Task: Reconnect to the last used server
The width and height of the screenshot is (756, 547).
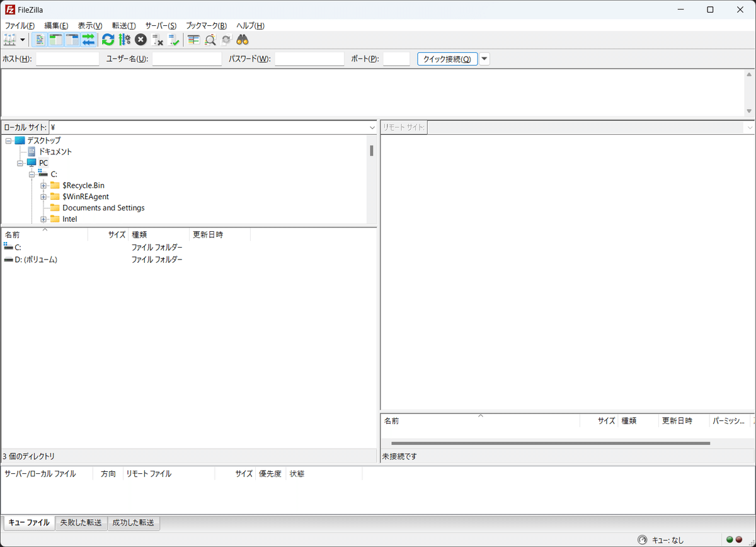Action: pyautogui.click(x=175, y=40)
